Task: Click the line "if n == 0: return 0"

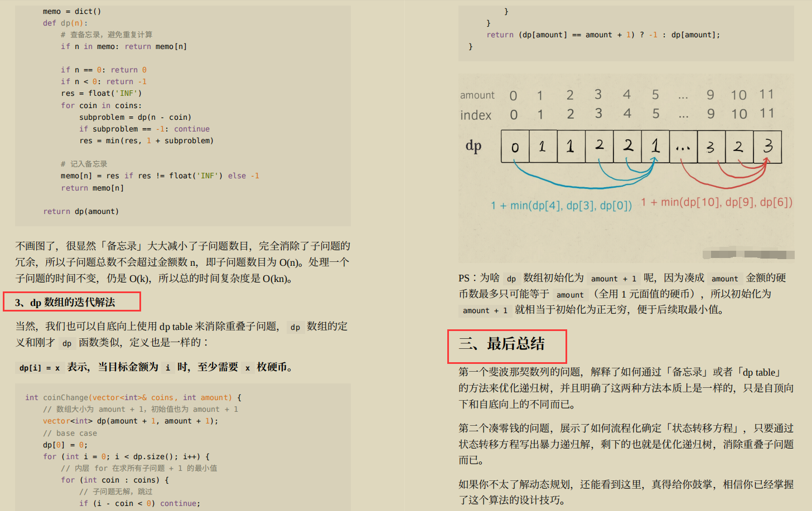Action: point(104,70)
